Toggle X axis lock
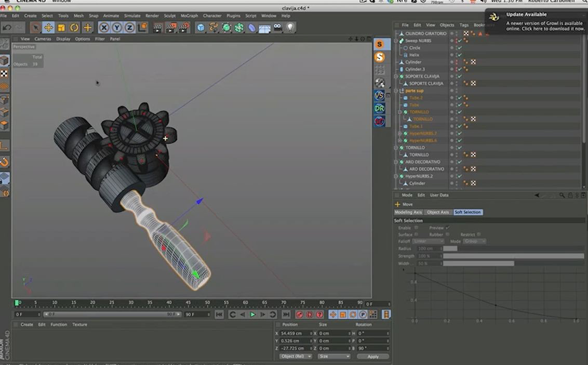588x365 pixels. (104, 28)
